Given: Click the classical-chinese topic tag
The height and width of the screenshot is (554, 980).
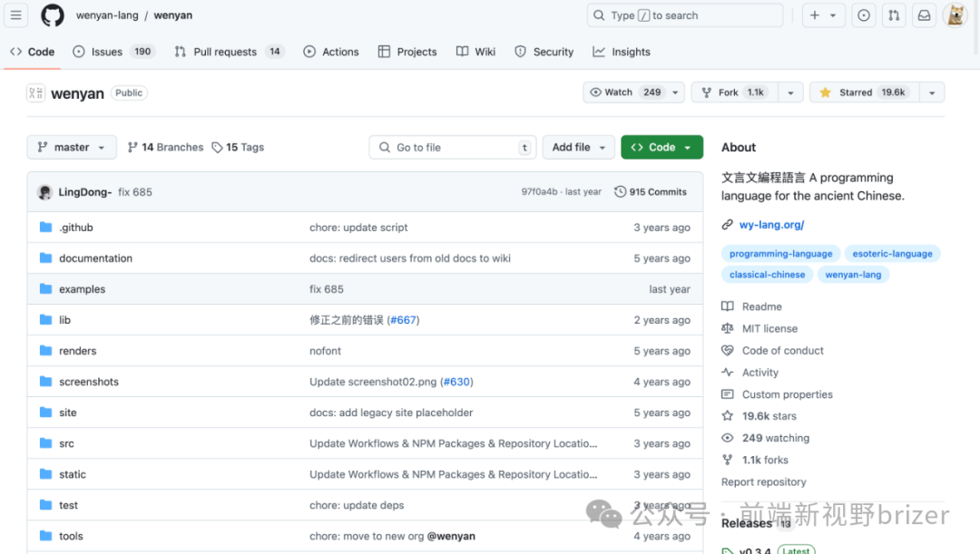Looking at the screenshot, I should 767,274.
